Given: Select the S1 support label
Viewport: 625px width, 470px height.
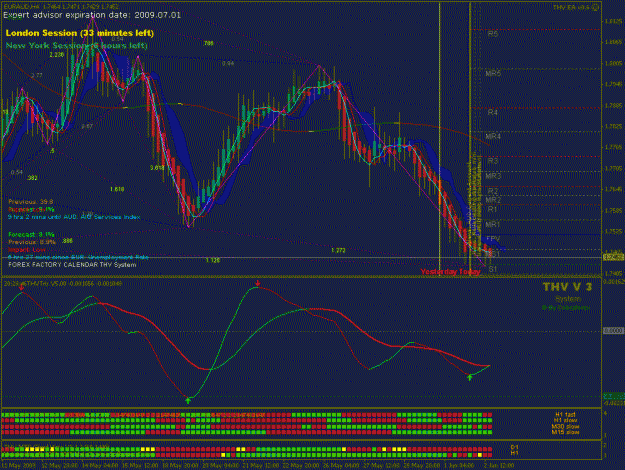Looking at the screenshot, I should (x=493, y=269).
